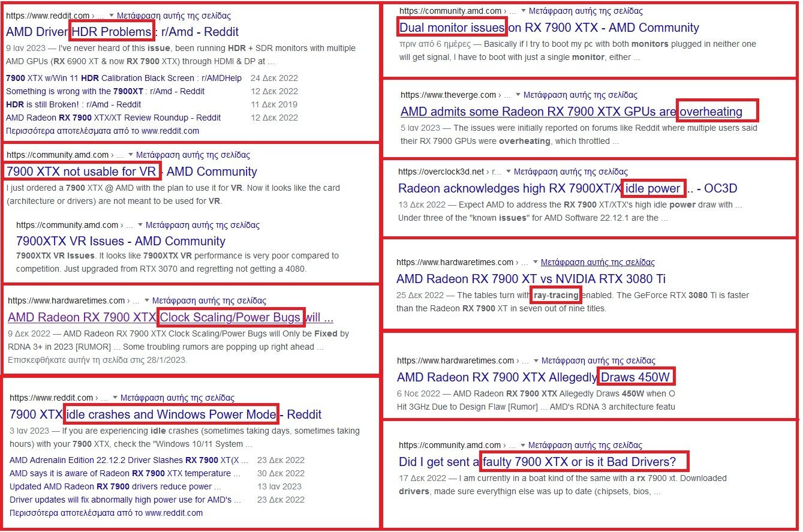Open the OC3D 'high RX 7900XT/X idle power' title
The width and height of the screenshot is (803, 532).
pyautogui.click(x=567, y=188)
